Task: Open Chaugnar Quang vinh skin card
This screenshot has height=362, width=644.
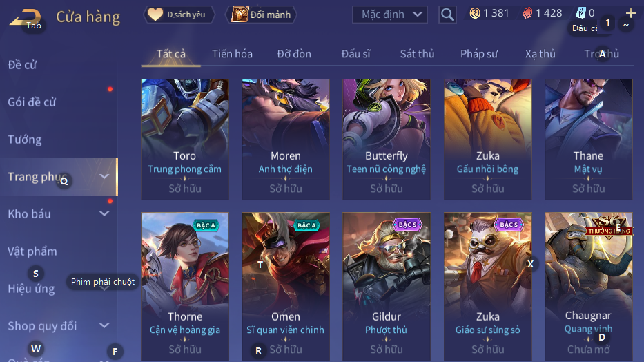Action: coord(589,287)
